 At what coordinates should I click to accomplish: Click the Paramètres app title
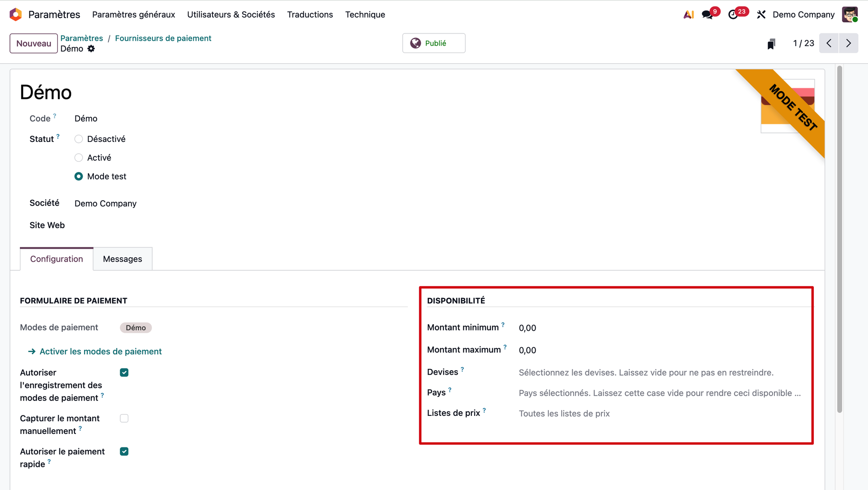pyautogui.click(x=54, y=14)
